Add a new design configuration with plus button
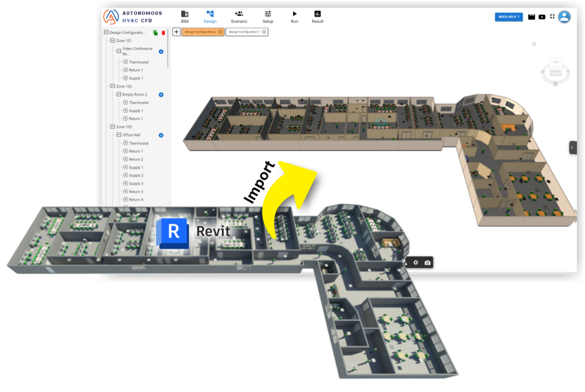 click(x=177, y=32)
